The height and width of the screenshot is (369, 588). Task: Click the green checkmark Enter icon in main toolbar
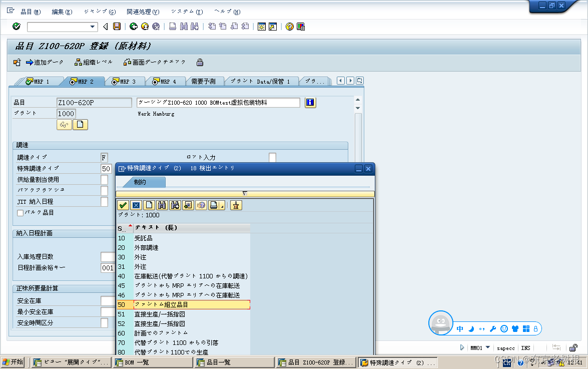point(16,26)
